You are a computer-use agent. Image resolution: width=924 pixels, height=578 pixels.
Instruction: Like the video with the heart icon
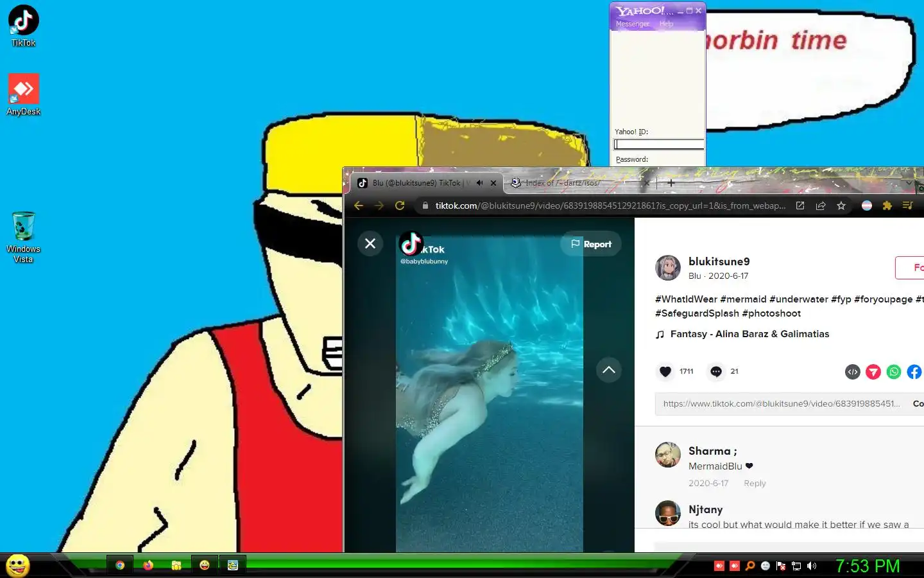coord(665,371)
